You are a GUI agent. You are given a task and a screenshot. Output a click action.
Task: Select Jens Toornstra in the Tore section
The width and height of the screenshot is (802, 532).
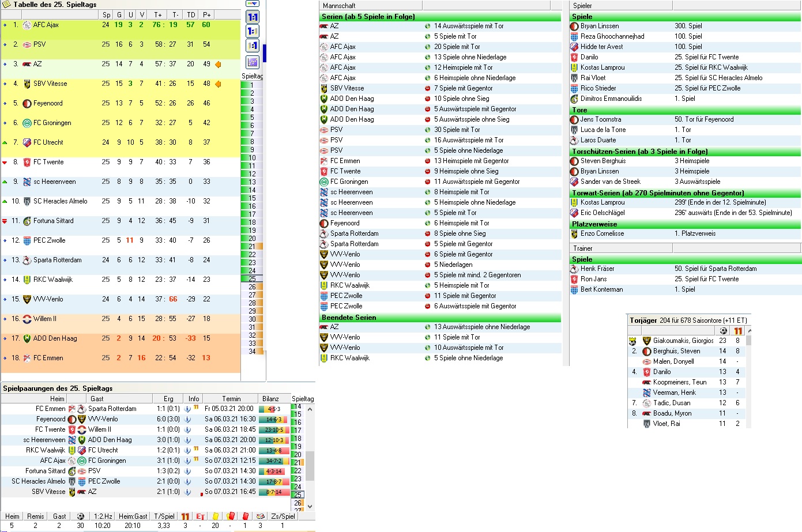point(685,119)
